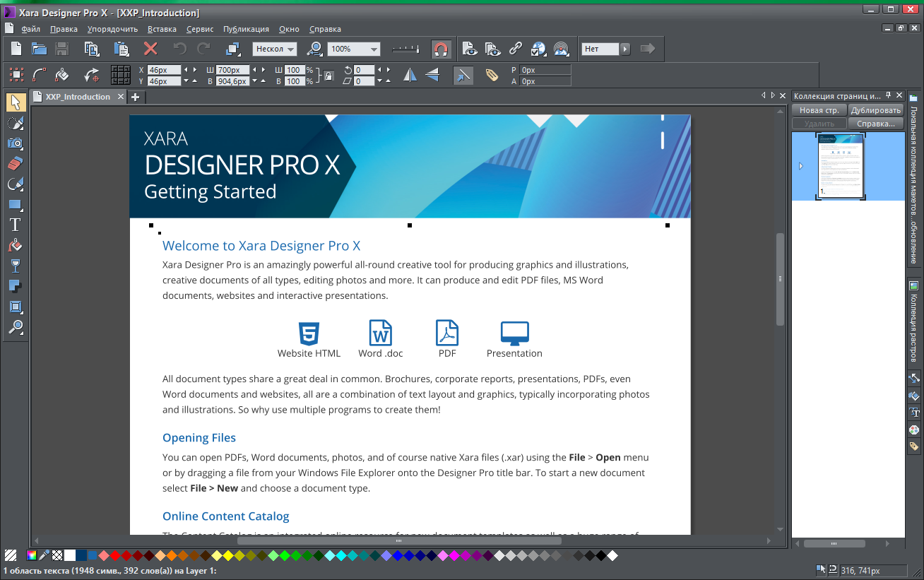Toggle horizontal flip of selection

pyautogui.click(x=410, y=74)
